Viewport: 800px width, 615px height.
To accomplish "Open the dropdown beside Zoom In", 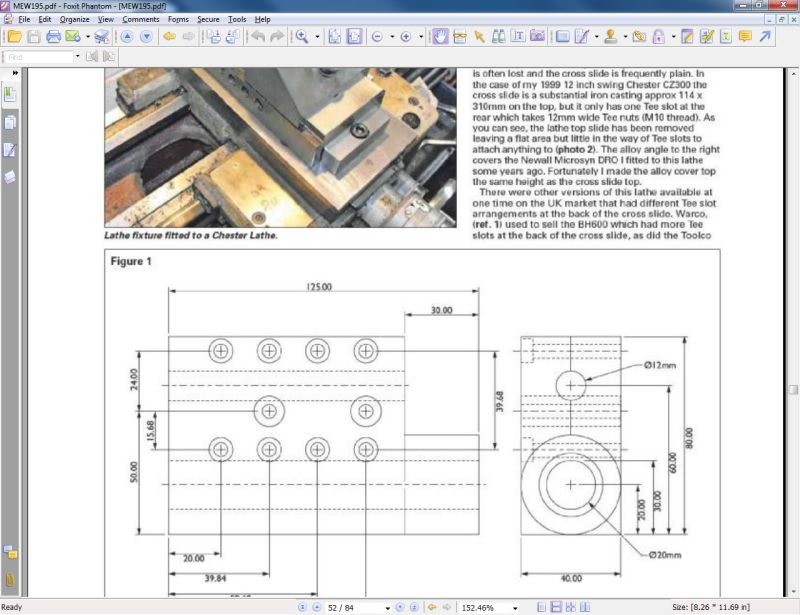I will pyautogui.click(x=421, y=37).
